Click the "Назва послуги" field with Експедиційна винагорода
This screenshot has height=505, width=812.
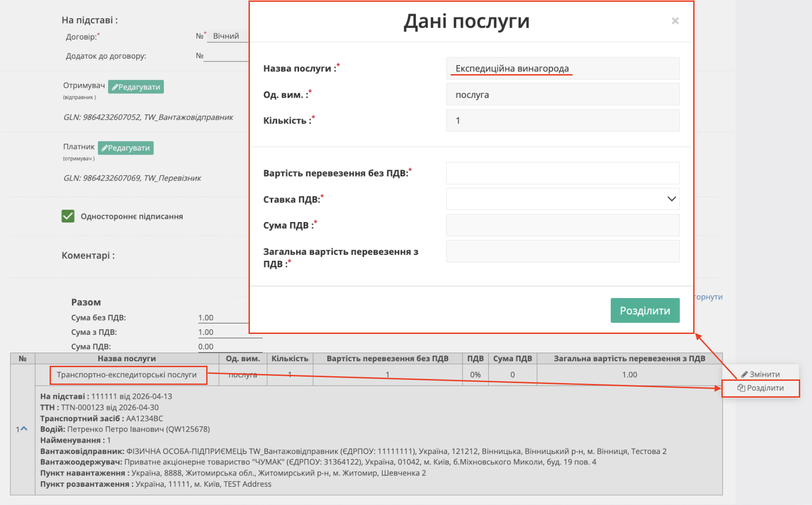(563, 68)
